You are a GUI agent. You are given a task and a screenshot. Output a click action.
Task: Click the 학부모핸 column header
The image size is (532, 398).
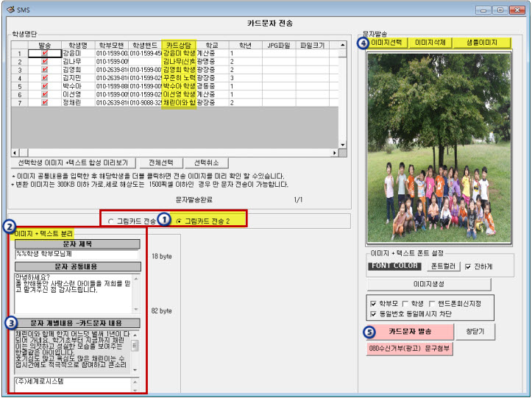coord(112,45)
